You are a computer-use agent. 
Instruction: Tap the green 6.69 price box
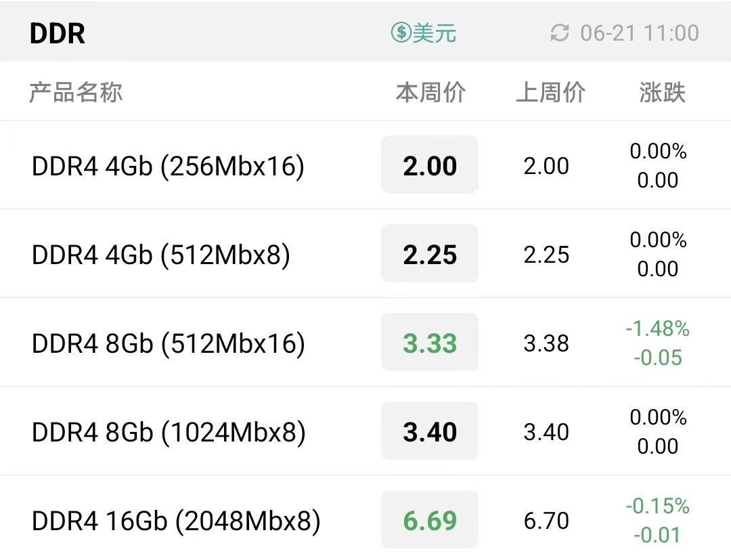click(x=430, y=519)
